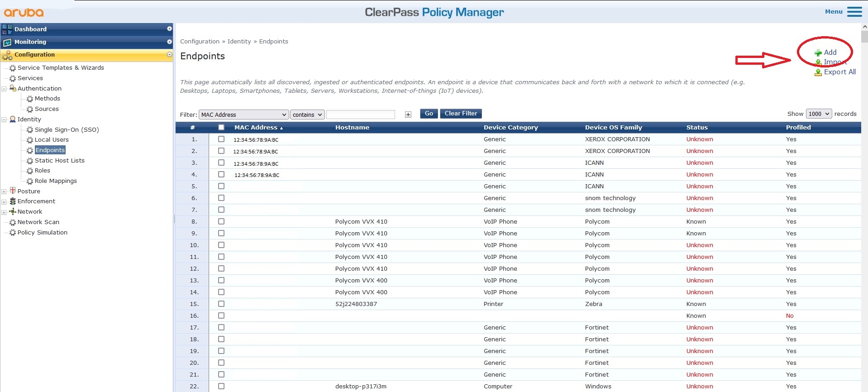868x392 pixels.
Task: Click the Monitoring panel icon
Action: (7, 42)
